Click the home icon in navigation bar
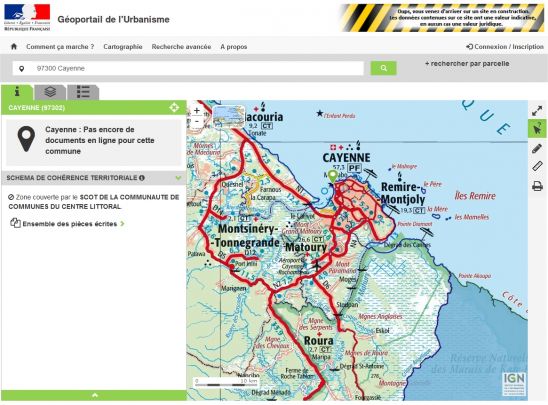This screenshot has width=548, height=405. pyautogui.click(x=14, y=46)
